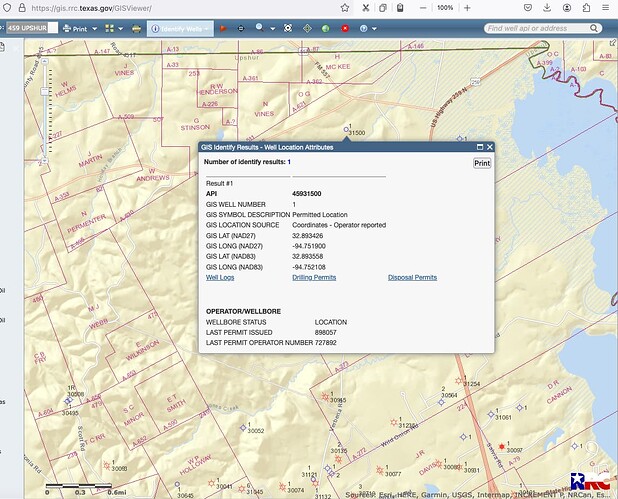This screenshot has width=618, height=499.
Task: Click the well symbol labeled 31061
Action: (x=491, y=414)
